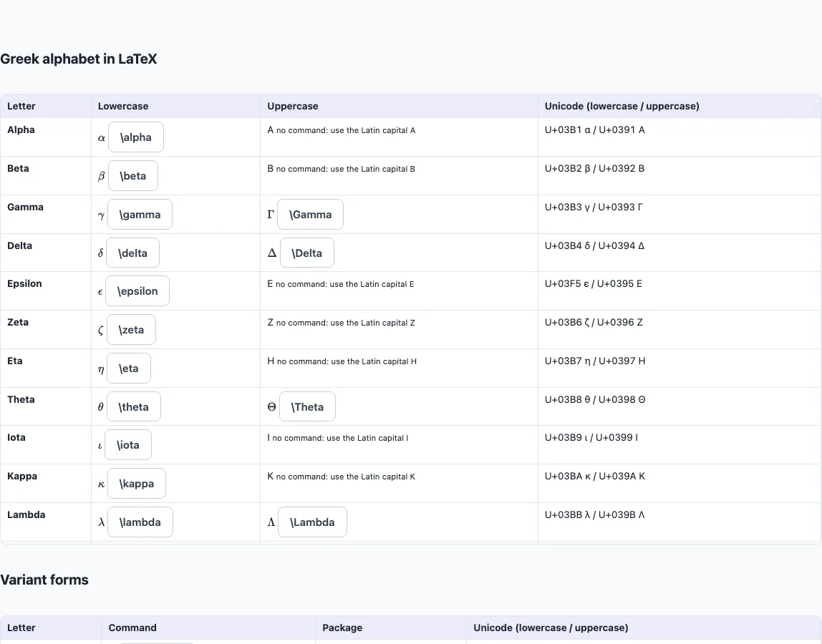This screenshot has width=822, height=644.
Task: Click the "Kappa" row label
Action: point(22,477)
